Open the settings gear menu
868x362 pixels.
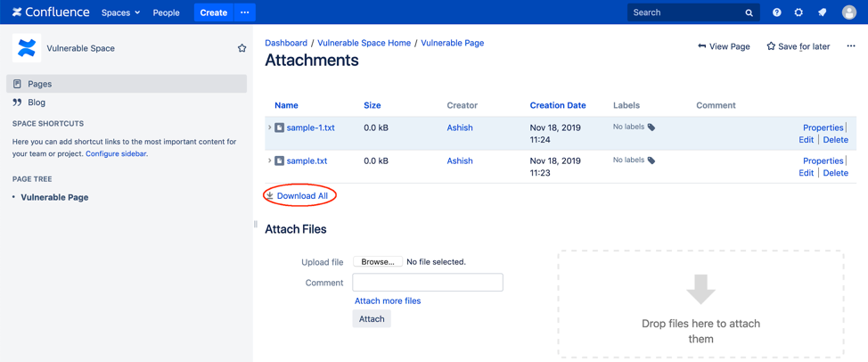(x=798, y=12)
